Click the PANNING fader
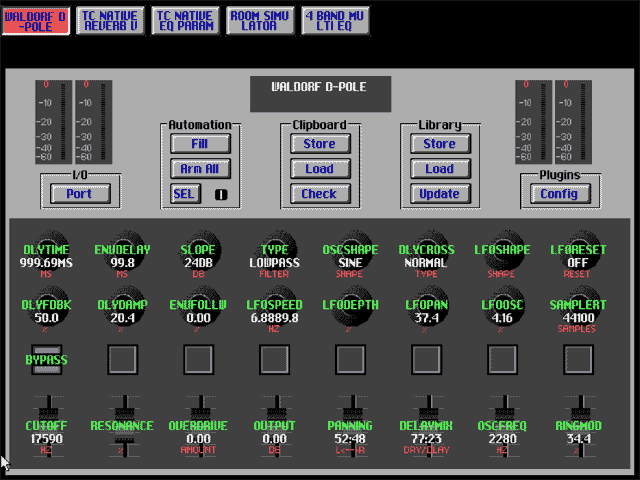 pyautogui.click(x=353, y=426)
